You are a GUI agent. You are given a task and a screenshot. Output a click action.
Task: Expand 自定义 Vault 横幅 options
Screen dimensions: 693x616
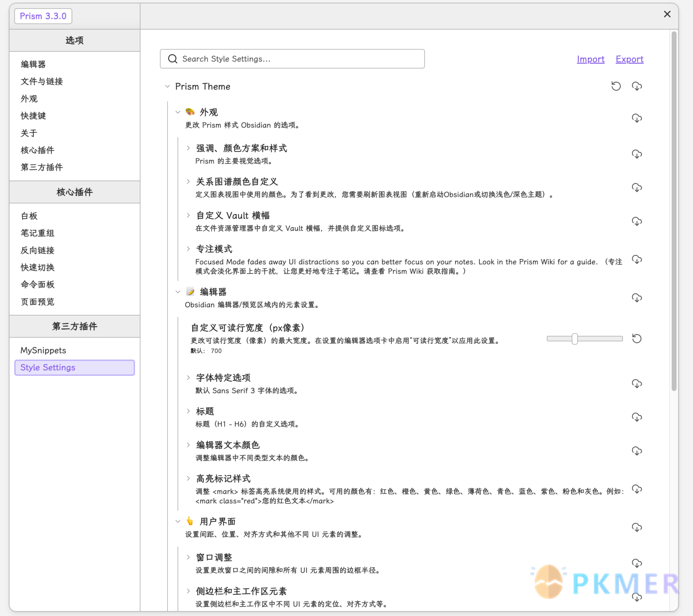tap(188, 215)
